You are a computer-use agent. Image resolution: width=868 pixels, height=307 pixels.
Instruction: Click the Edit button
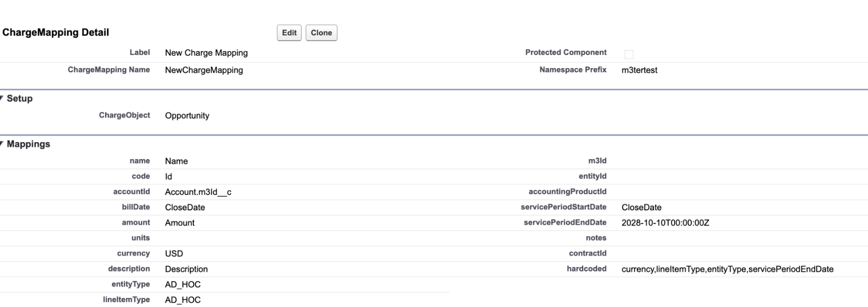pos(289,33)
